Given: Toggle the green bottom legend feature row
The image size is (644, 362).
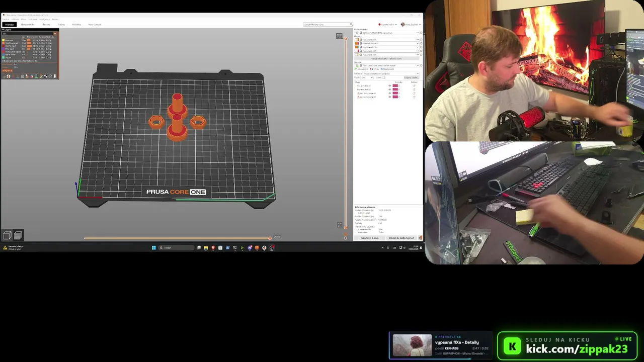Looking at the screenshot, I should (28, 58).
